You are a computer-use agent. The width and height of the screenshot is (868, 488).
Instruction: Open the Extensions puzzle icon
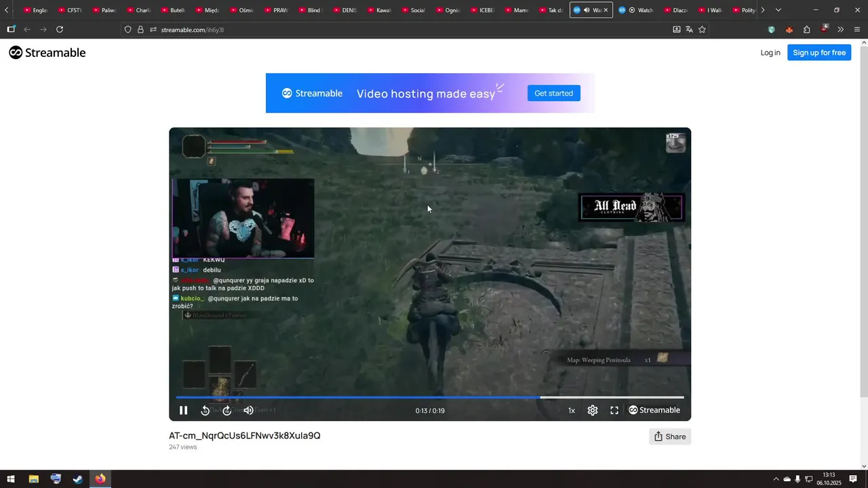point(806,29)
